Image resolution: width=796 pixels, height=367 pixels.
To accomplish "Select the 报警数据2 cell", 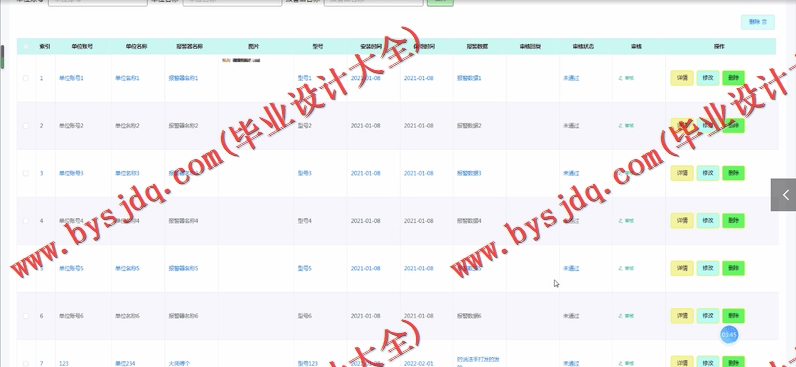I will click(x=469, y=125).
